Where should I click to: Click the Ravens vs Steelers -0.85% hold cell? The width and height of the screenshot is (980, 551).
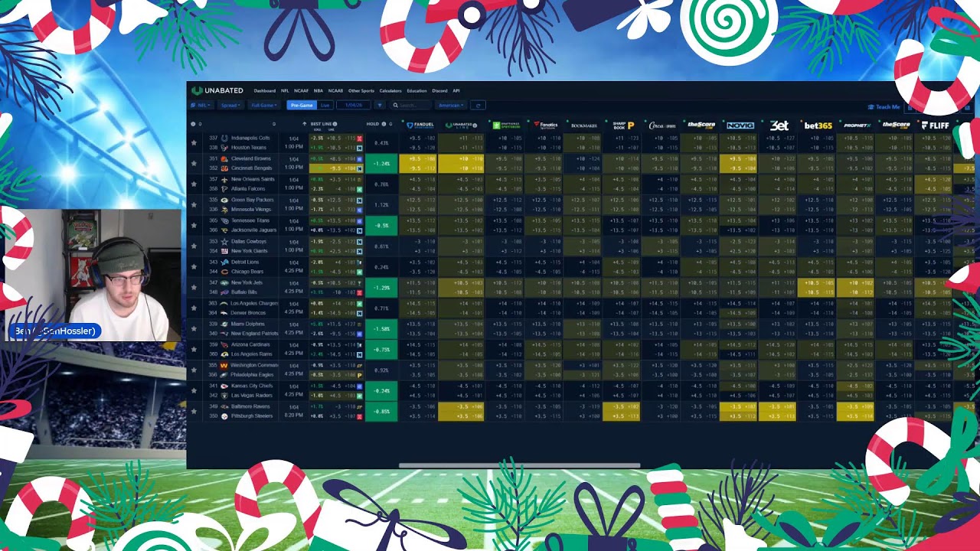(x=381, y=412)
